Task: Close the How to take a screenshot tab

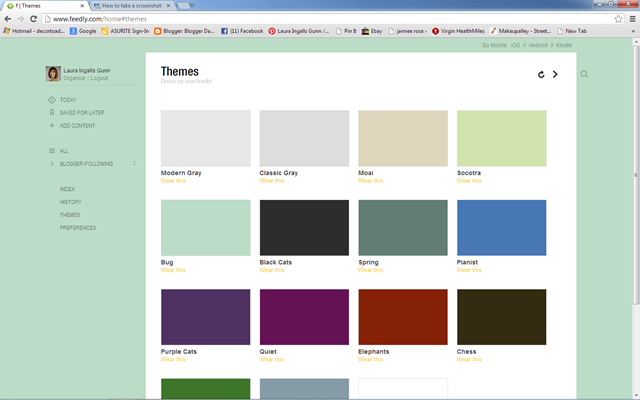Action: pos(168,6)
